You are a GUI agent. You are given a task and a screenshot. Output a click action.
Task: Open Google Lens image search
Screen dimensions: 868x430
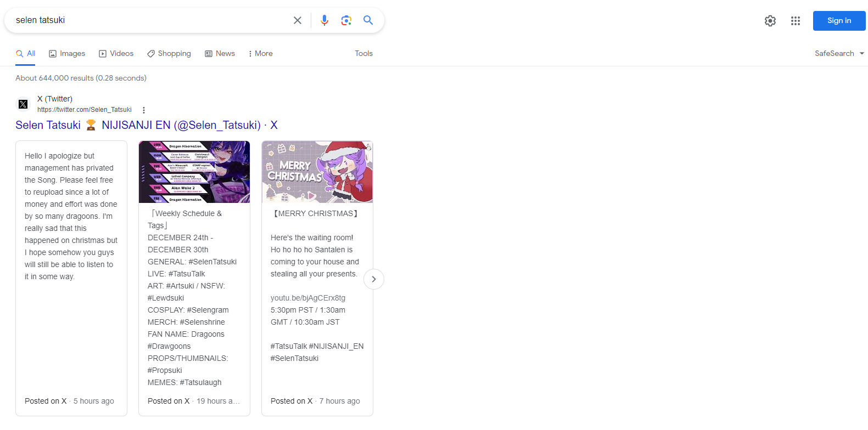[346, 20]
